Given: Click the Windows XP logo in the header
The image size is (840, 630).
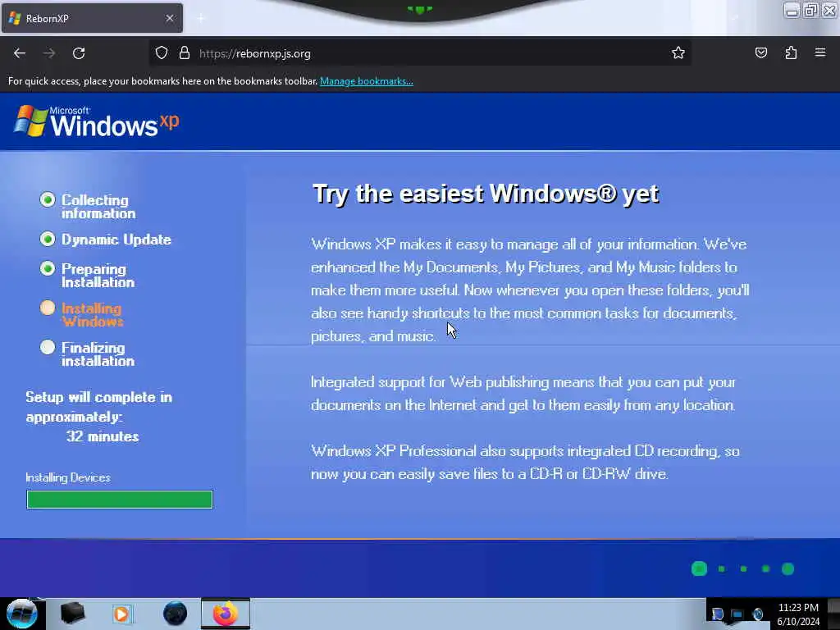Looking at the screenshot, I should tap(97, 121).
